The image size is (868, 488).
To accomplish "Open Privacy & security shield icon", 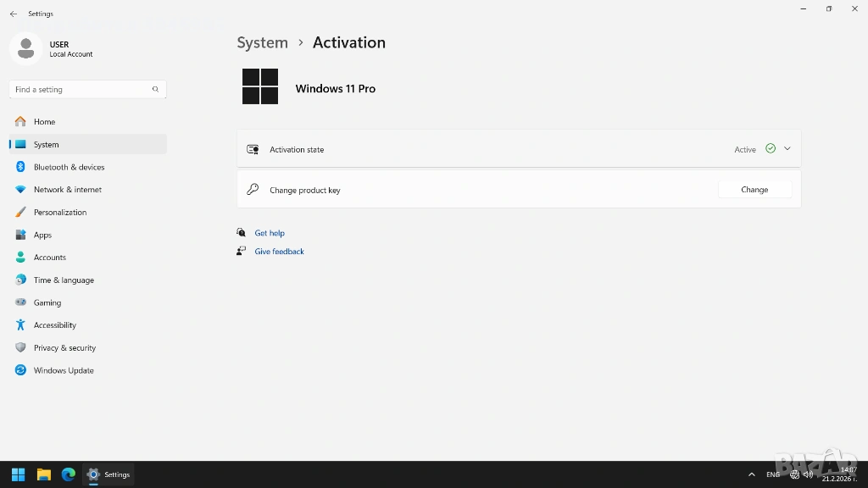I will click(20, 348).
